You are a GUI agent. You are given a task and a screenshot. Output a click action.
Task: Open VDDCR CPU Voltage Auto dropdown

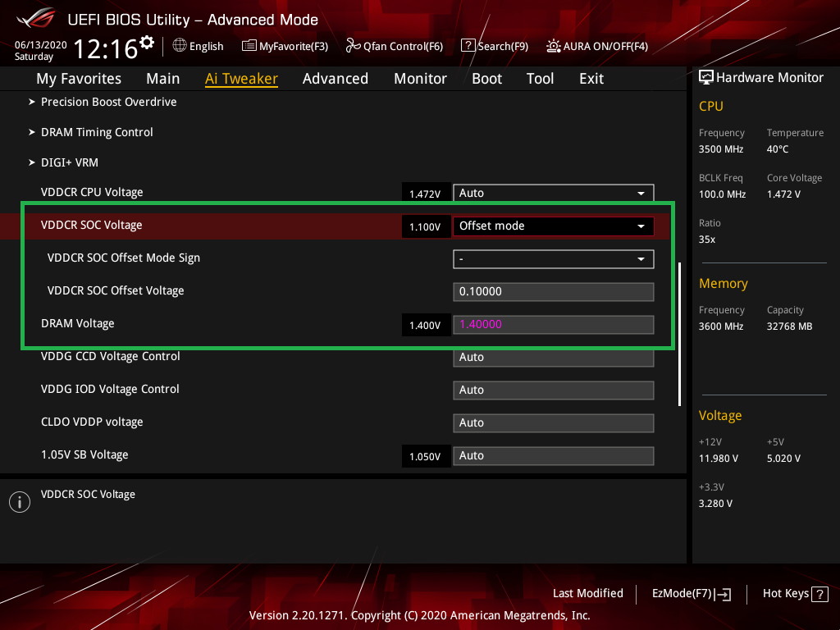553,193
